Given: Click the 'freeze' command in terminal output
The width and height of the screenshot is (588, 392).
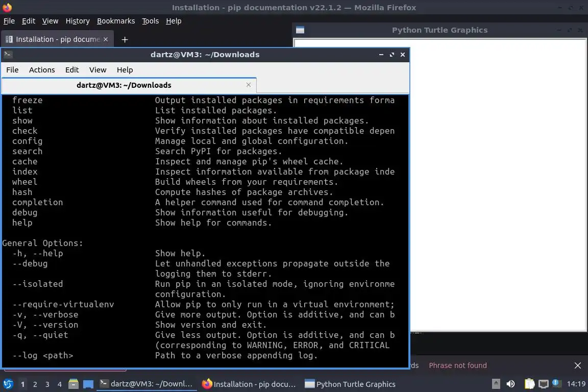Looking at the screenshot, I should click(x=28, y=100).
